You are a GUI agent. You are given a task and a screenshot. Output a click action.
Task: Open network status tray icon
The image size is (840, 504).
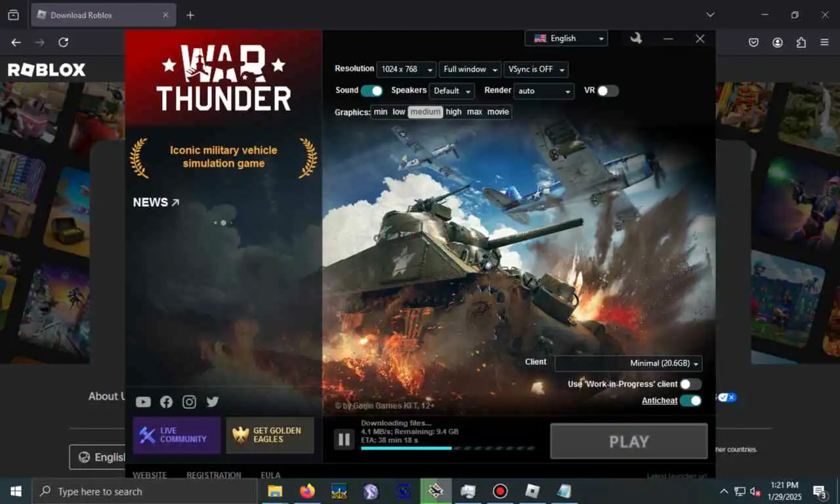pos(740,491)
